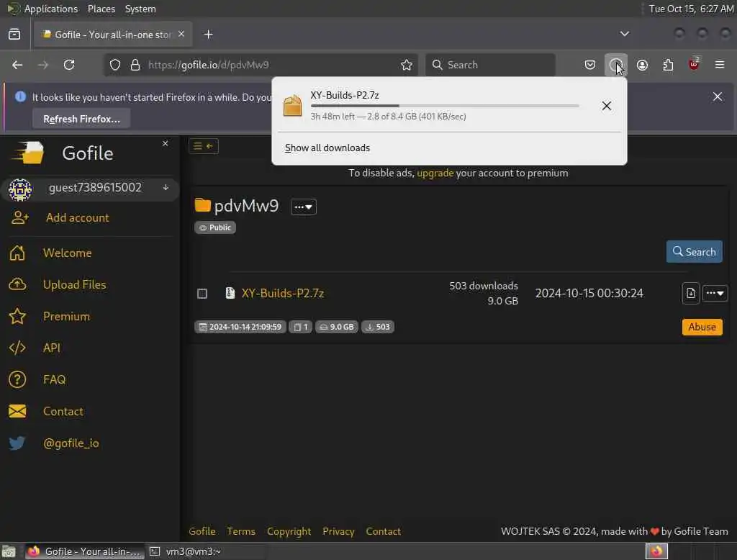
Task: Click the clock showing Tue Oct 15
Action: pyautogui.click(x=692, y=9)
